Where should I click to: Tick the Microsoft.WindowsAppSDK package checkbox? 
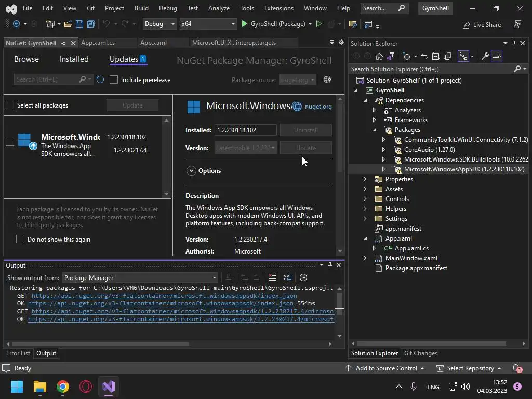point(10,141)
